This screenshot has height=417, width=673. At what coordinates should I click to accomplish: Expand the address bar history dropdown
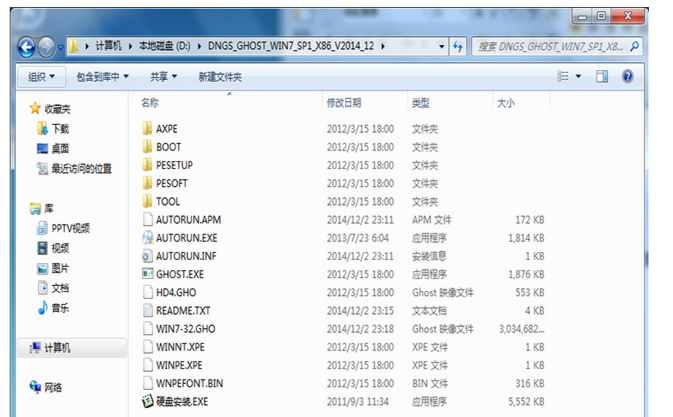(442, 46)
